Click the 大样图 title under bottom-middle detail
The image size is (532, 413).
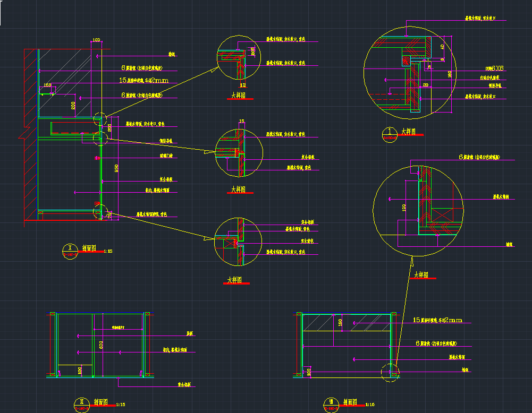click(235, 280)
